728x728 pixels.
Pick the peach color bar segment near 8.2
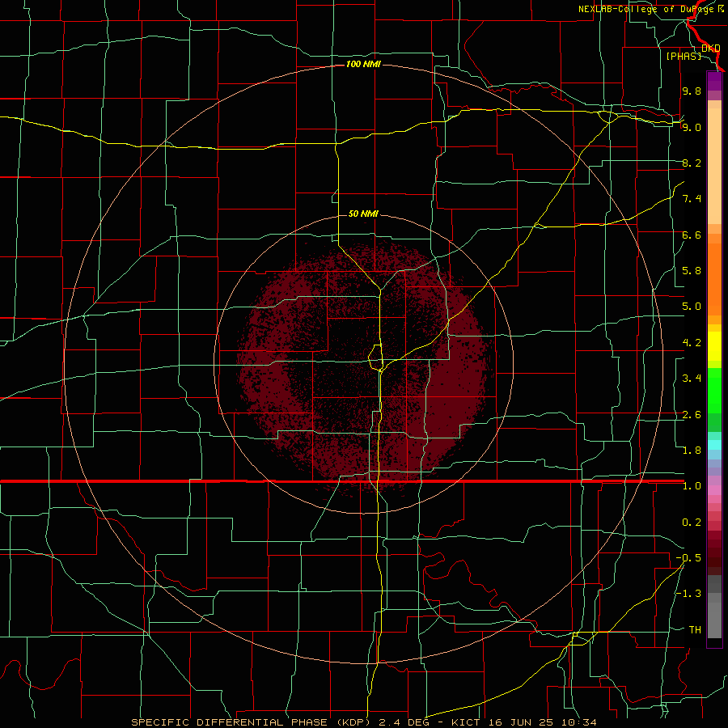click(714, 166)
